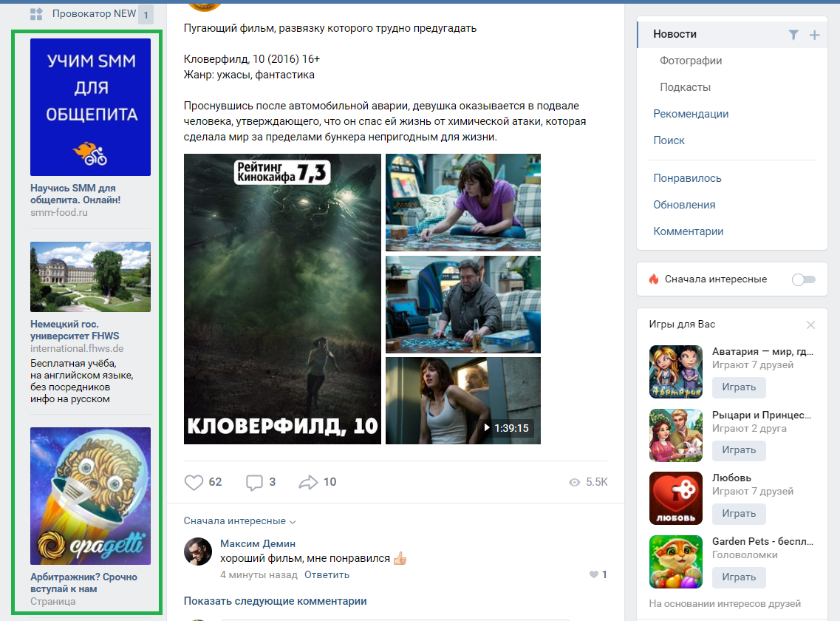Screen dimensions: 840x621
Task: Open Поиск in news menu
Action: click(x=669, y=140)
